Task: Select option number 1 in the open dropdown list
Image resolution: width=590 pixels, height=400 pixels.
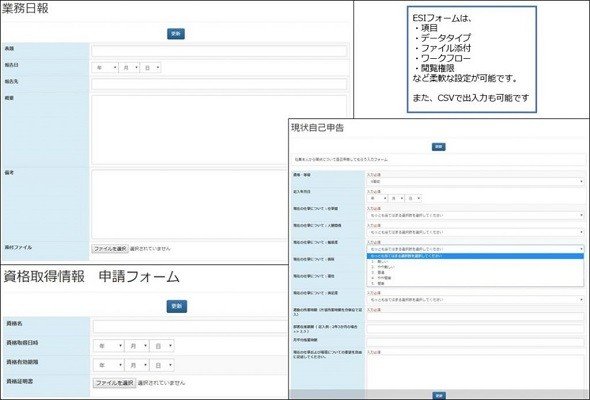Action: [475, 262]
